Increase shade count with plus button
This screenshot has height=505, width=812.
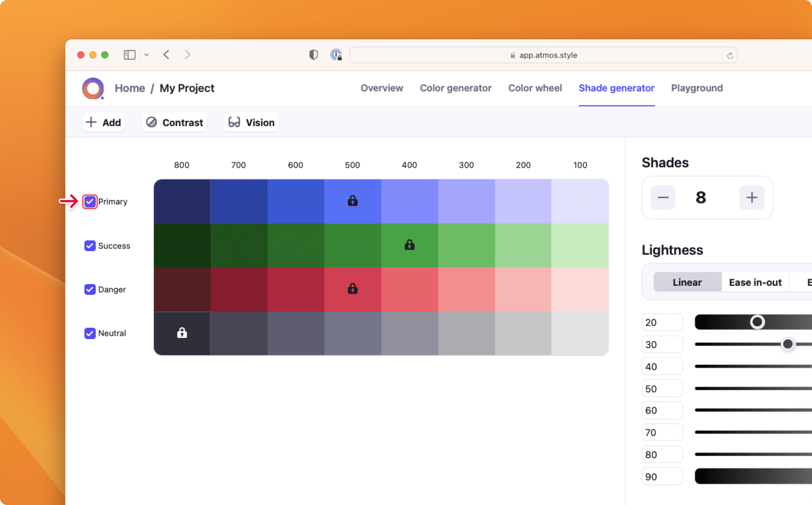[x=752, y=197]
